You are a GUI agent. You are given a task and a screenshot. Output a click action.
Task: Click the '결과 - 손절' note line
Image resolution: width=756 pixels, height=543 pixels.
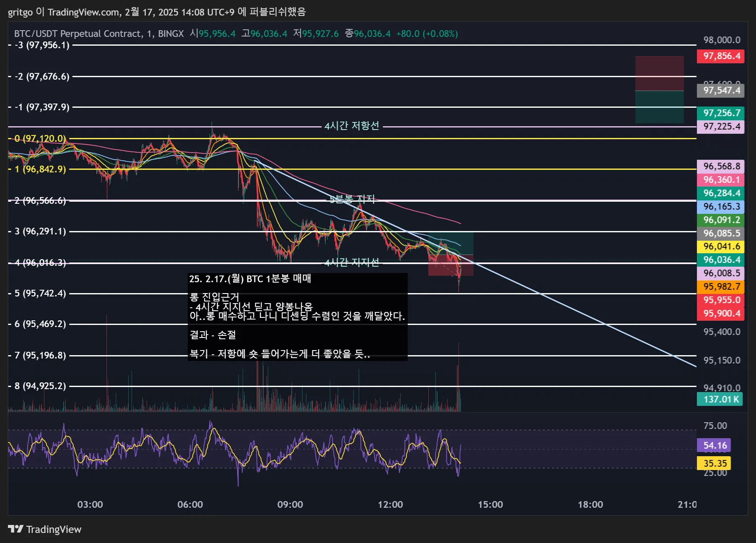tap(213, 335)
